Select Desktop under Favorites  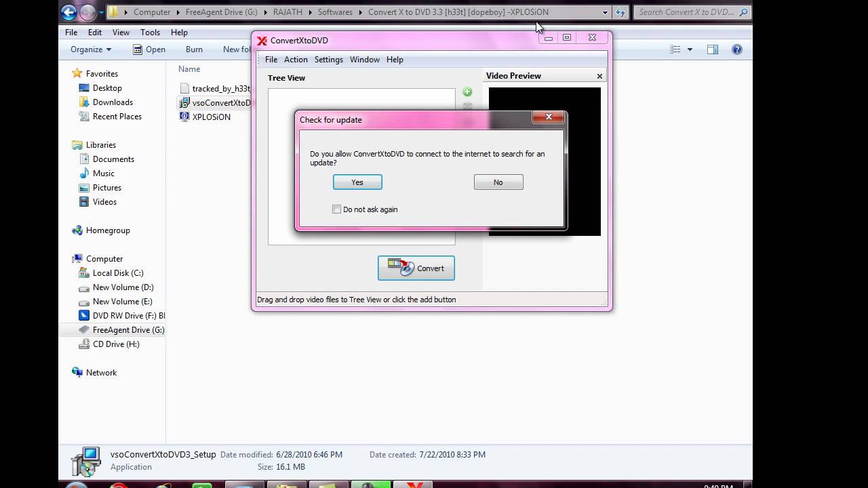[x=107, y=88]
